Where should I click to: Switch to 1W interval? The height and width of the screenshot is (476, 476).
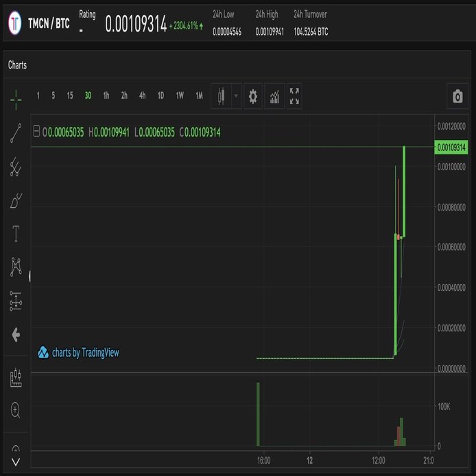(180, 95)
